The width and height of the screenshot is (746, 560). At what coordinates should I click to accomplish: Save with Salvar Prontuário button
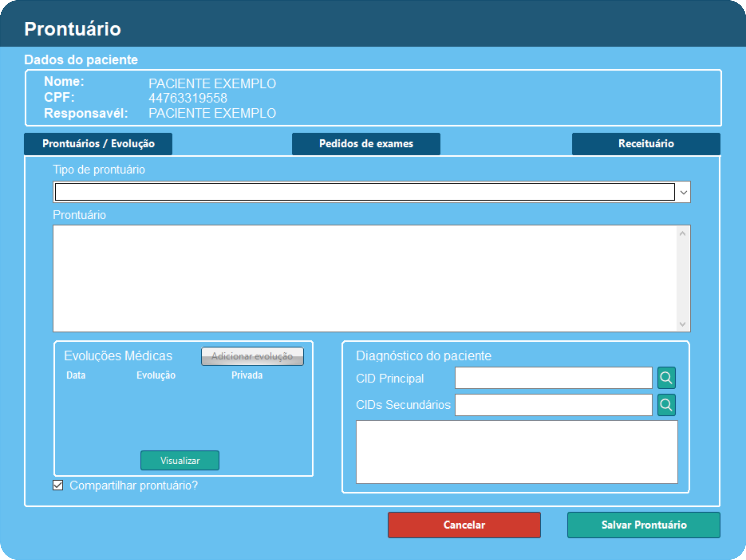point(643,525)
